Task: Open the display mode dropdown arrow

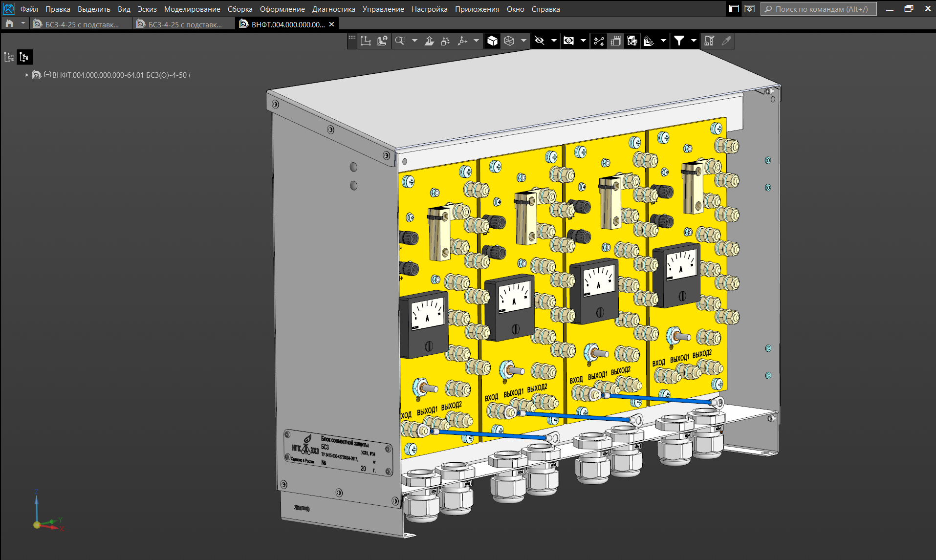Action: click(523, 41)
